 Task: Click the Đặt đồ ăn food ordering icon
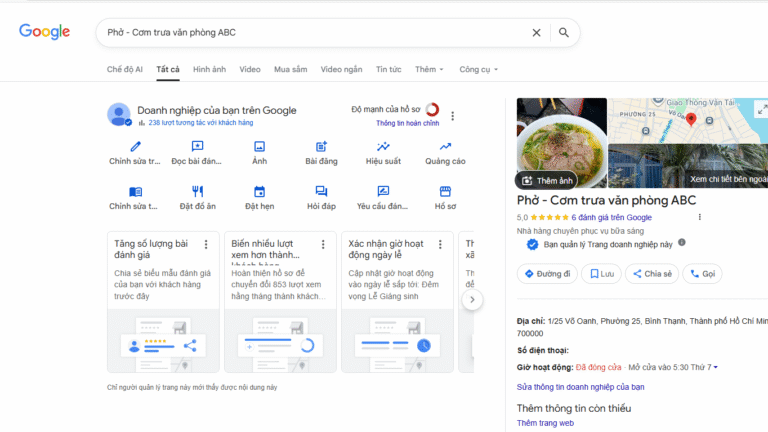(x=197, y=192)
